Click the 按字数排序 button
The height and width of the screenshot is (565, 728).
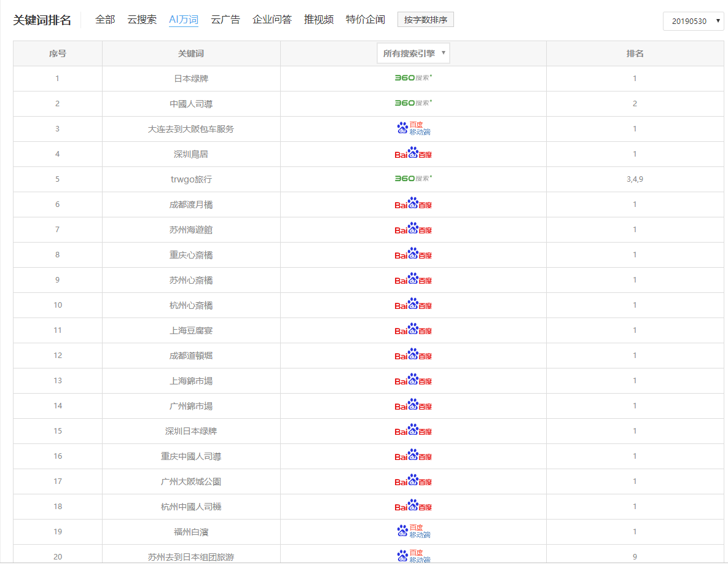coord(425,20)
